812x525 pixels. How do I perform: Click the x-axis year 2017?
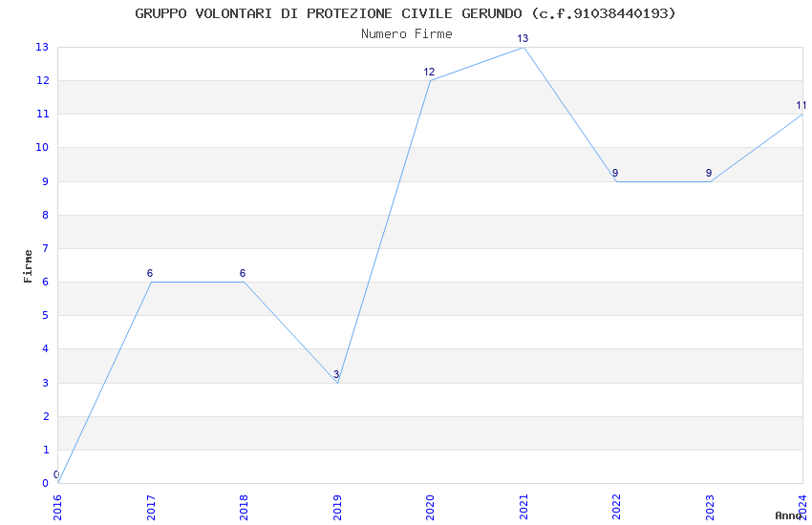[151, 508]
